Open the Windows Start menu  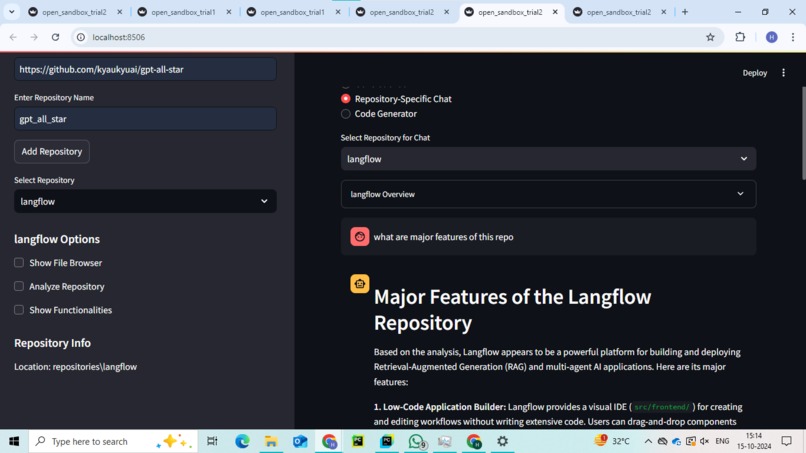point(14,441)
